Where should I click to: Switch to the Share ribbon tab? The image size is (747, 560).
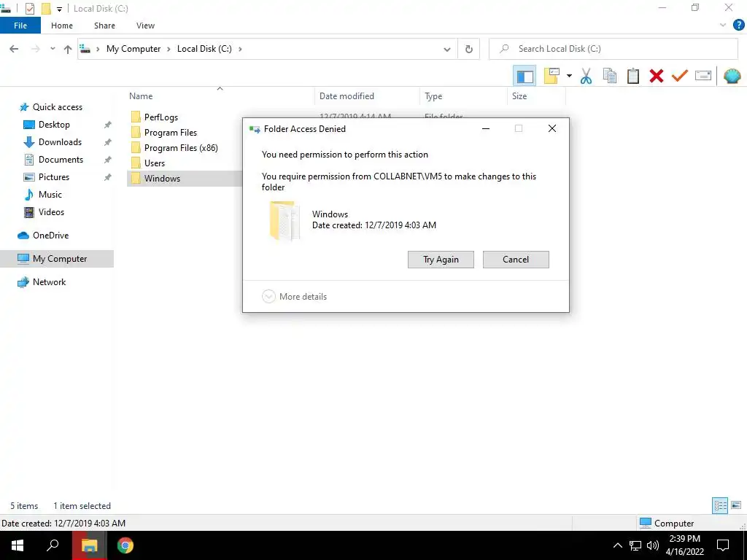(x=104, y=26)
